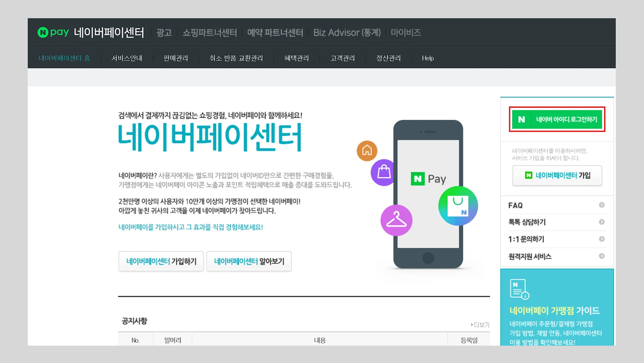The image size is (644, 363).
Task: Open 1:1 문의하기 link
Action: point(526,239)
